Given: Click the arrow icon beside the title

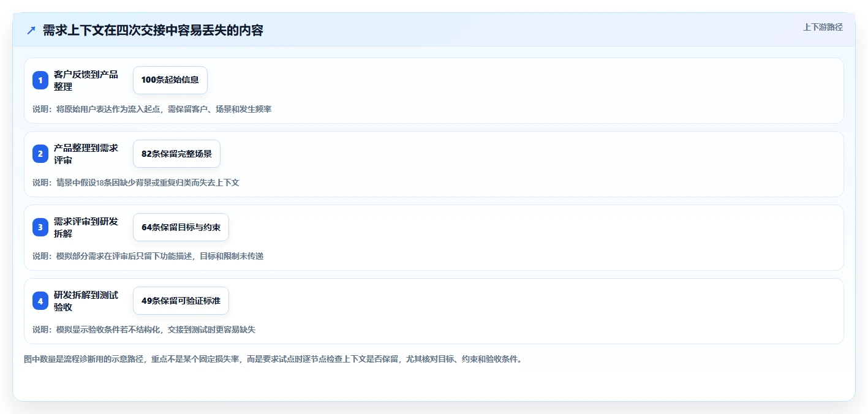Looking at the screenshot, I should click(x=31, y=30).
